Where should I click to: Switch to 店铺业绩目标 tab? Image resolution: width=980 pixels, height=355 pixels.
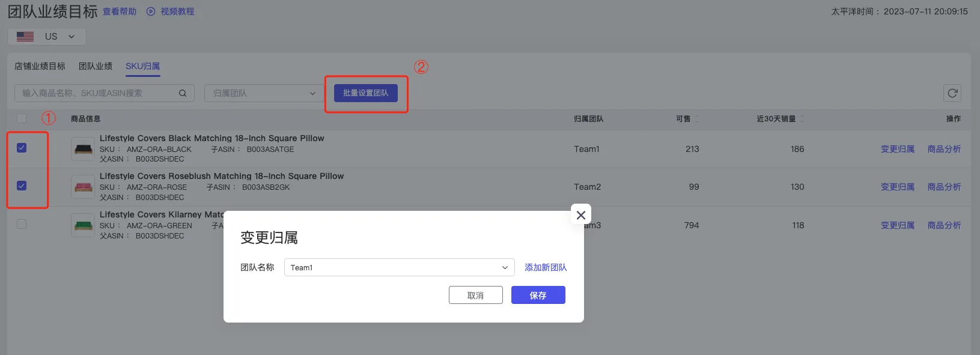point(40,66)
